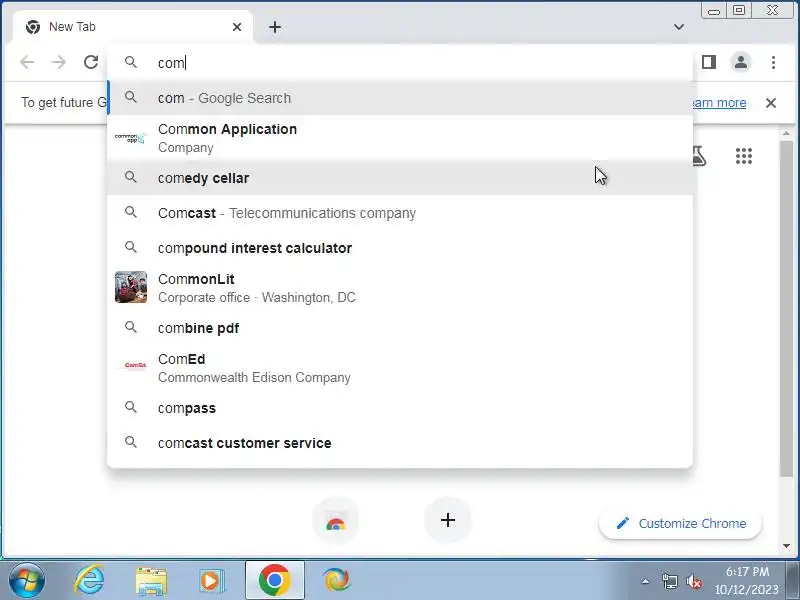Viewport: 800px width, 600px height.
Task: Open Windows Media Player taskbar icon
Action: point(211,581)
